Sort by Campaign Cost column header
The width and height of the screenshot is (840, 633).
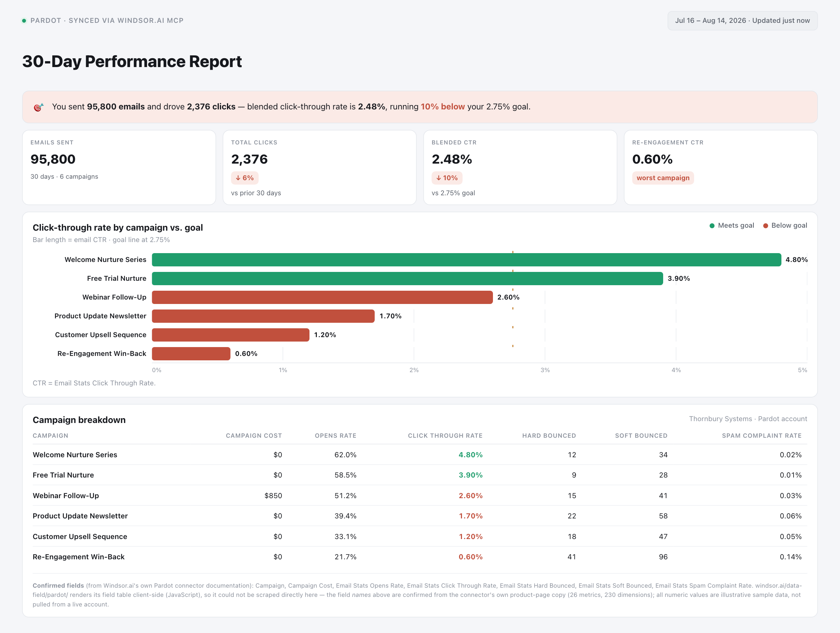(254, 436)
